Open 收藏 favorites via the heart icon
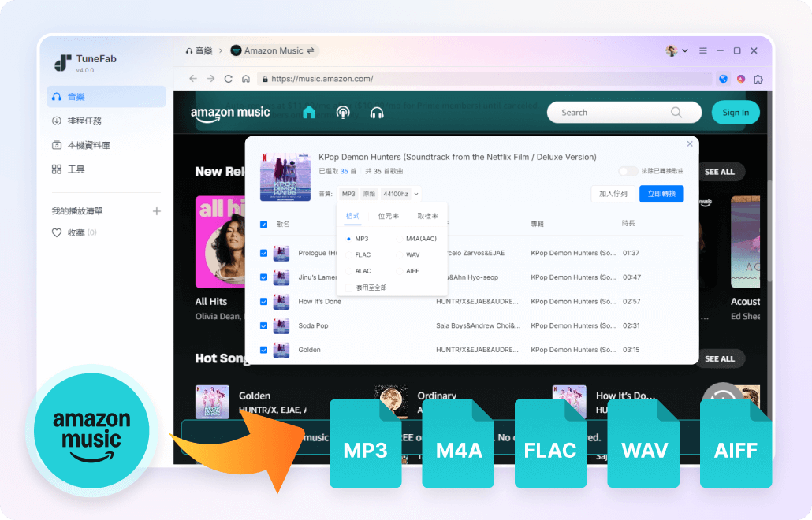The image size is (812, 520). tap(71, 232)
